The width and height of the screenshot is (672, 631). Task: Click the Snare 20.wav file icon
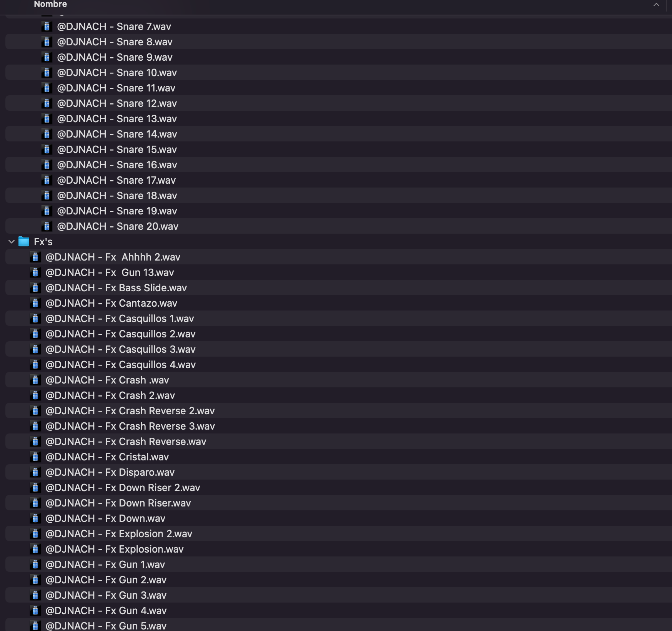point(47,226)
